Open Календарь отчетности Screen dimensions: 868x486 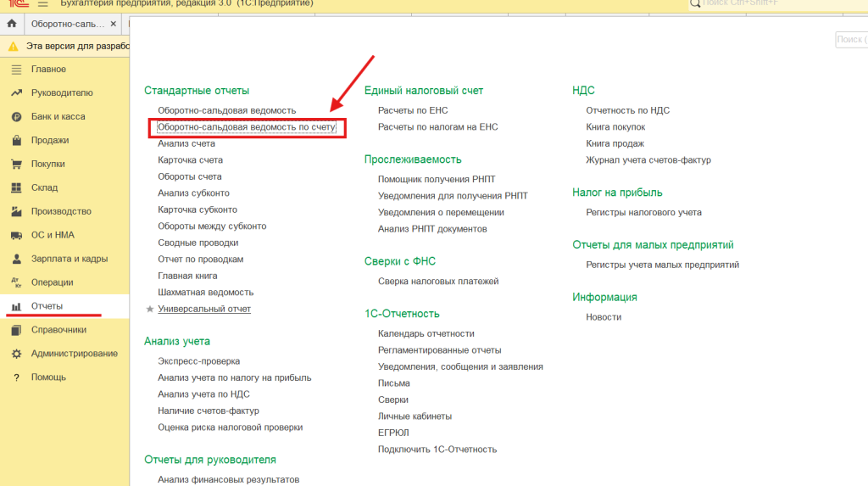coord(426,333)
